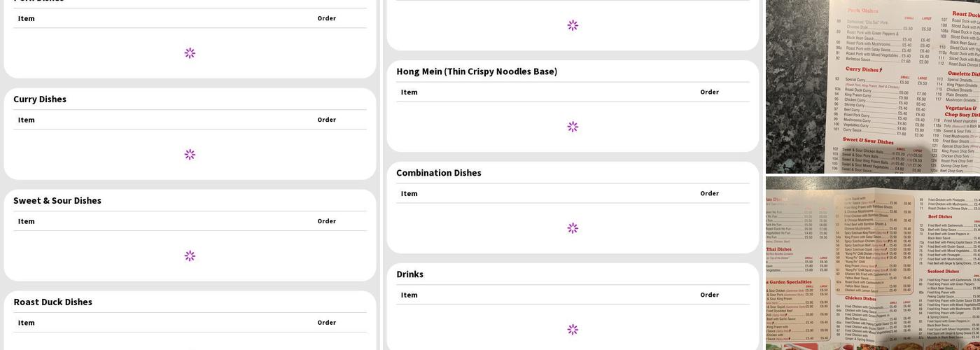
Task: Select the Roast Duck Dishes heading
Action: [x=52, y=302]
